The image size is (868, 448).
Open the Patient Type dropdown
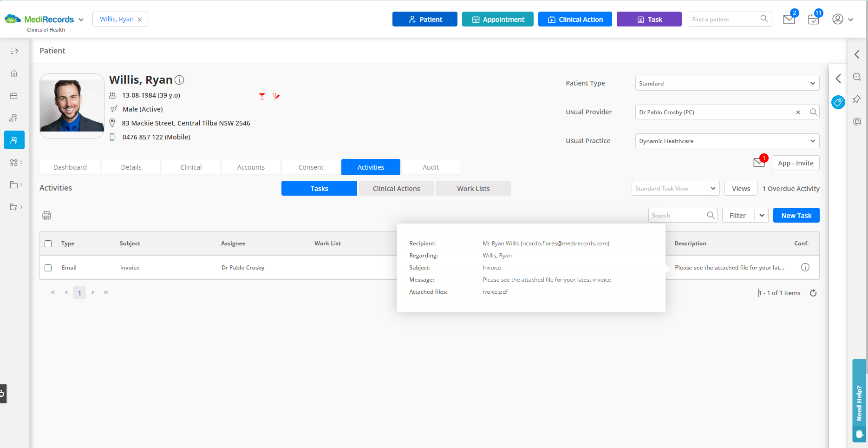point(813,83)
